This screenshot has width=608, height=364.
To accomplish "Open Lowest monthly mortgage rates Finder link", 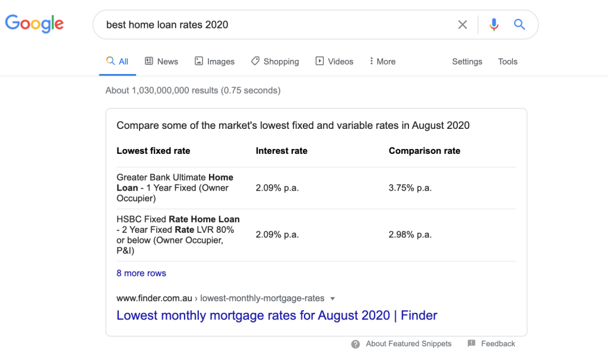I will tap(277, 315).
